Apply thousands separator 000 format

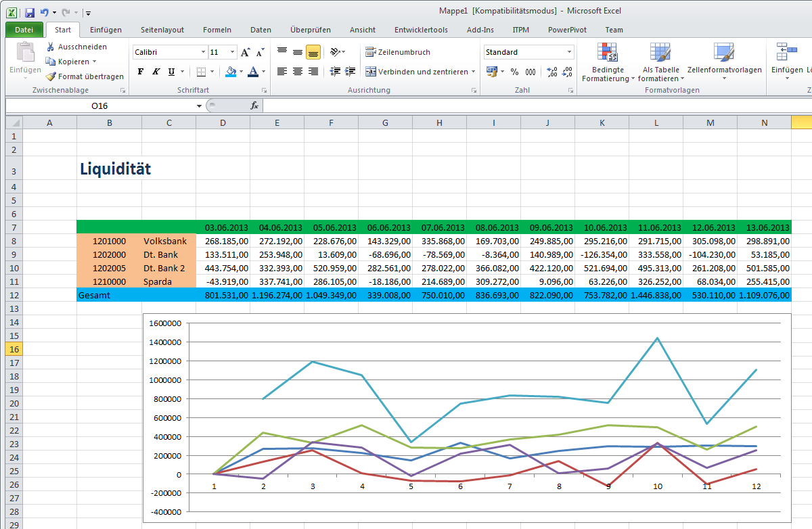[x=531, y=72]
